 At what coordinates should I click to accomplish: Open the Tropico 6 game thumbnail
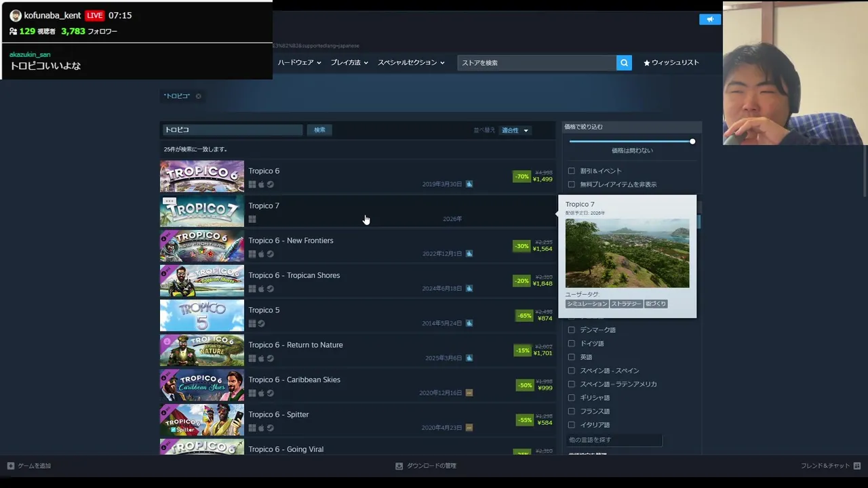click(x=202, y=176)
